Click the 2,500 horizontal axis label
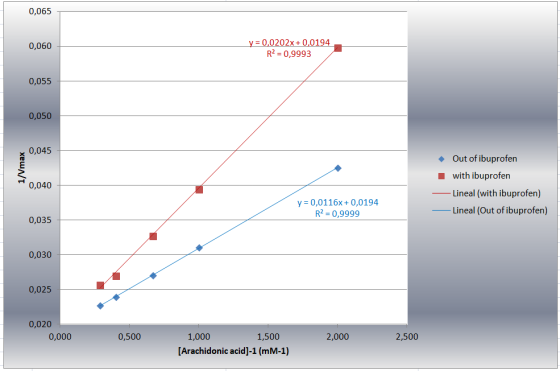The width and height of the screenshot is (560, 371). pyautogui.click(x=407, y=337)
